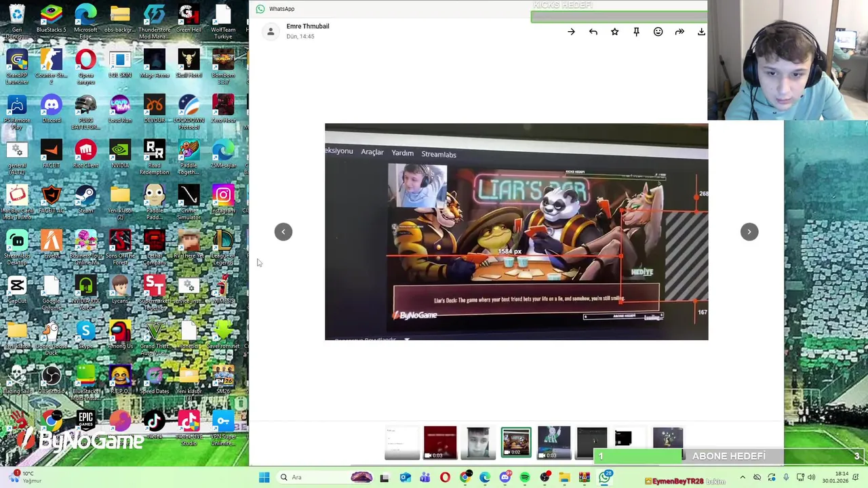Open Outlook from the taskbar
Screen dimensions: 868x488
[x=405, y=477]
